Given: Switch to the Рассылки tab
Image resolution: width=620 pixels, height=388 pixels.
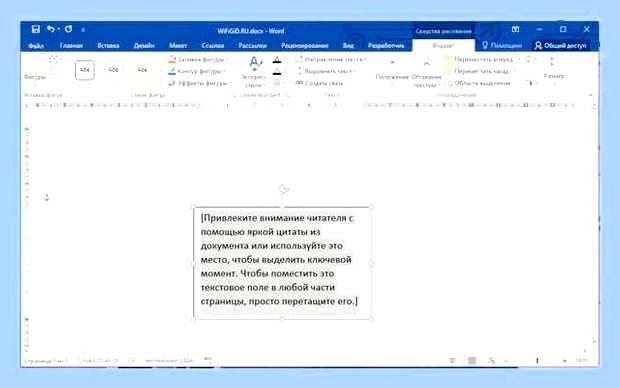Looking at the screenshot, I should (252, 46).
